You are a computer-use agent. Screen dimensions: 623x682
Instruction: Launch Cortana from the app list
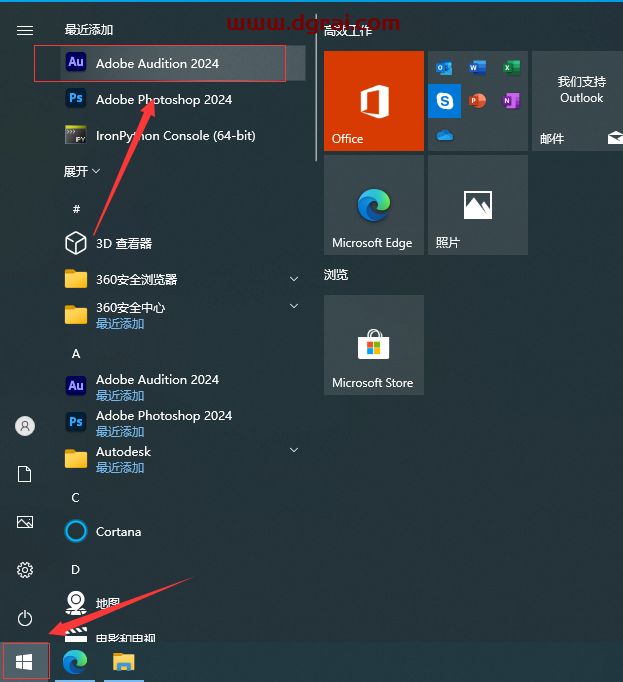click(x=118, y=531)
